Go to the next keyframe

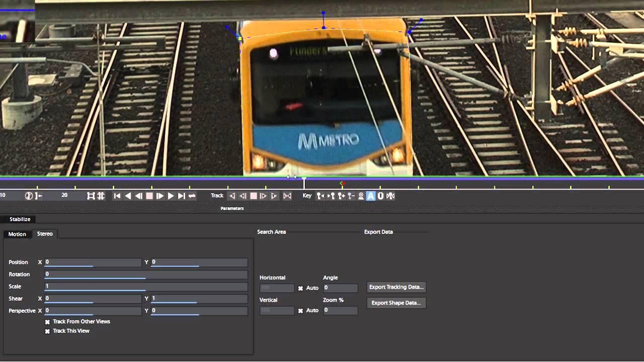point(331,196)
